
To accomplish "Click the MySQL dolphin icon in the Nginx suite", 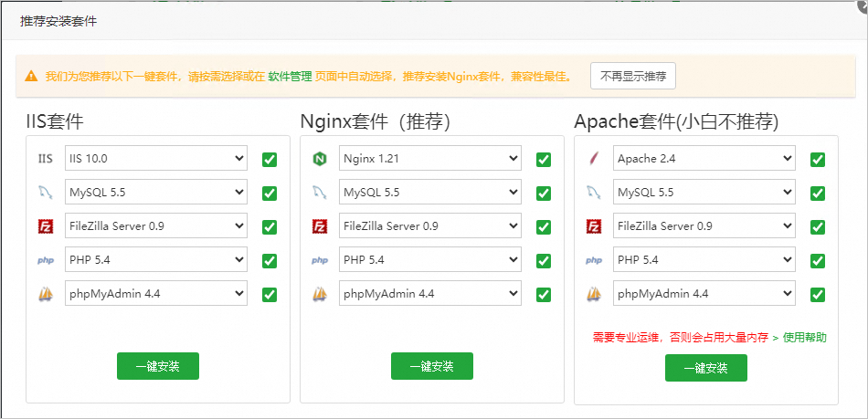I will [320, 193].
